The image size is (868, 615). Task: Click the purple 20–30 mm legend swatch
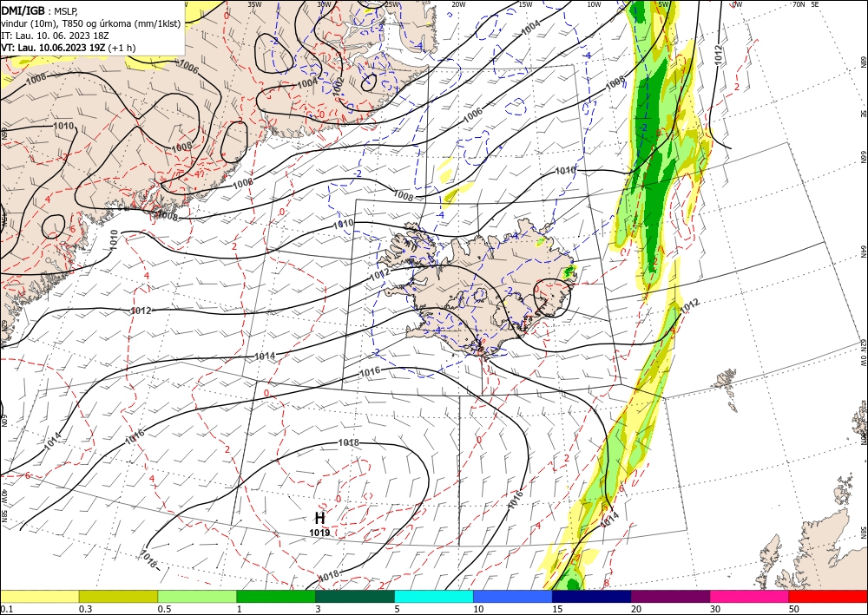[x=670, y=596]
